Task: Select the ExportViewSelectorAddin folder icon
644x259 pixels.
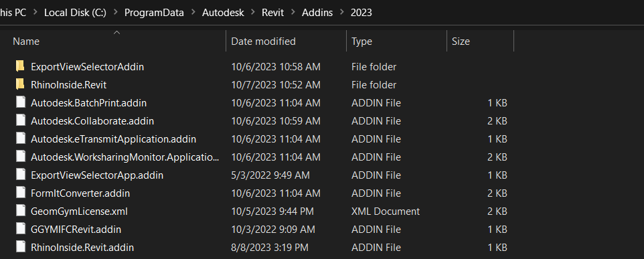Action: click(x=20, y=66)
